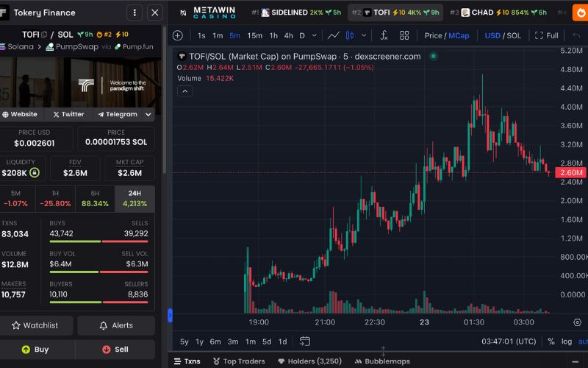
Task: Select the D daily timeframe
Action: pyautogui.click(x=302, y=35)
